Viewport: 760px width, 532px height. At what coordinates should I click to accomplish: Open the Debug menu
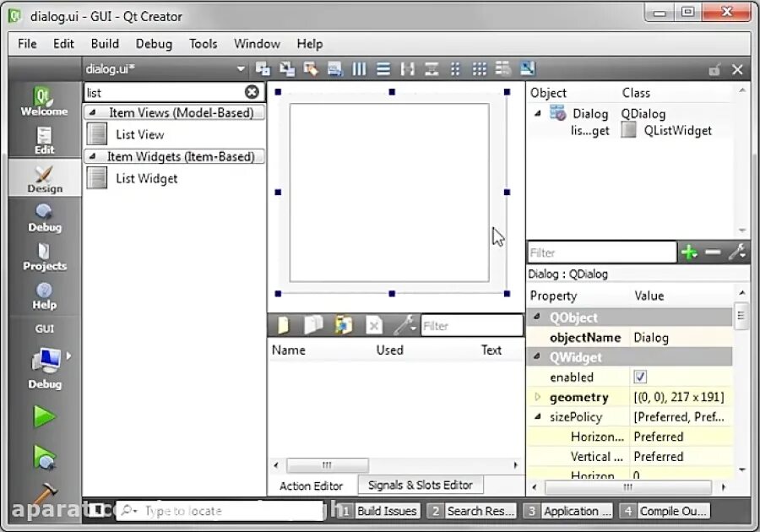click(154, 44)
